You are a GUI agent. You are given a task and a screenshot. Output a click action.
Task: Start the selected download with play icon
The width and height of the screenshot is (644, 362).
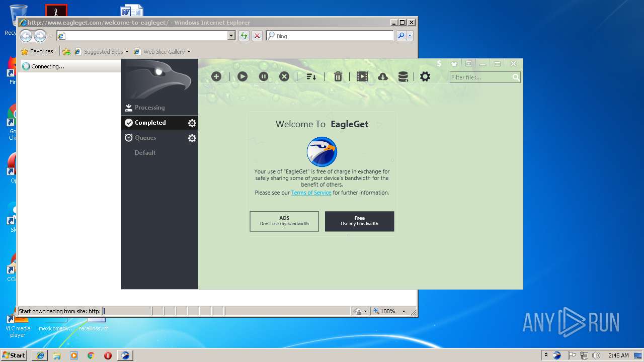click(243, 76)
